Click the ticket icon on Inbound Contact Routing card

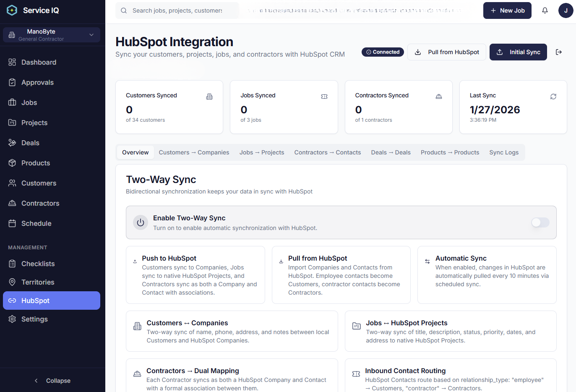click(356, 374)
